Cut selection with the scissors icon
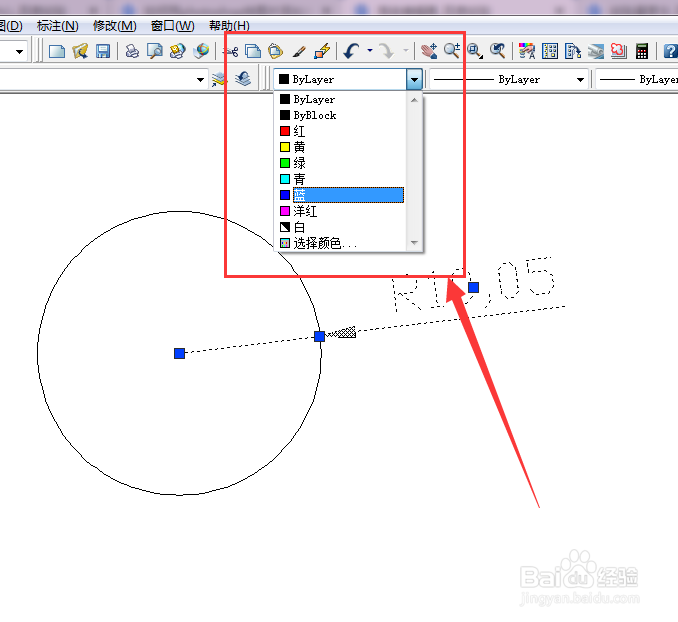The height and width of the screenshot is (622, 678). (231, 52)
